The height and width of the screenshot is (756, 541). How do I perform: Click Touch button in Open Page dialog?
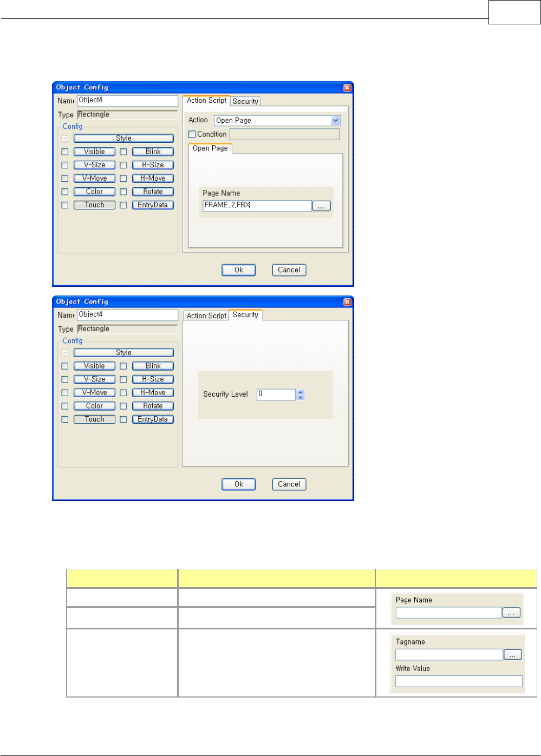click(x=94, y=205)
